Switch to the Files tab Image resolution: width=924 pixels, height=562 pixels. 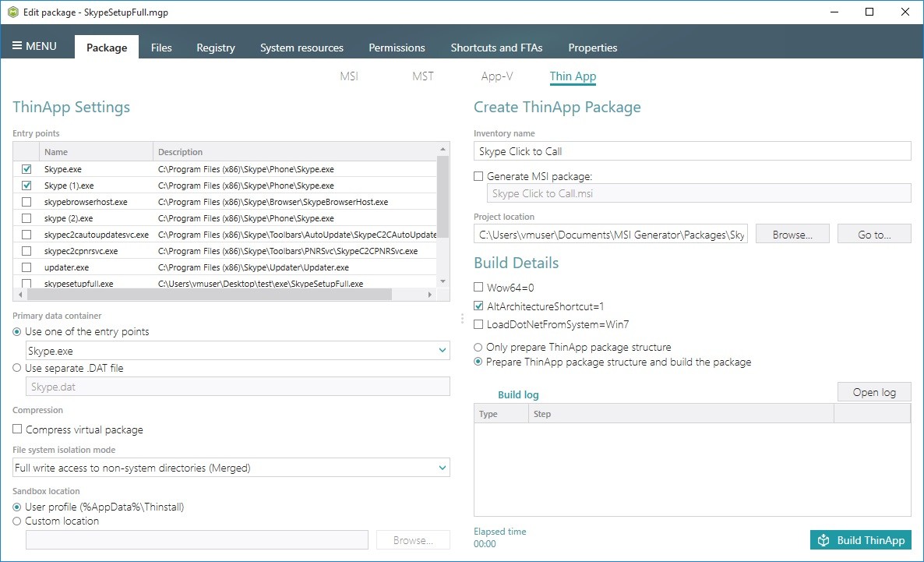(160, 48)
